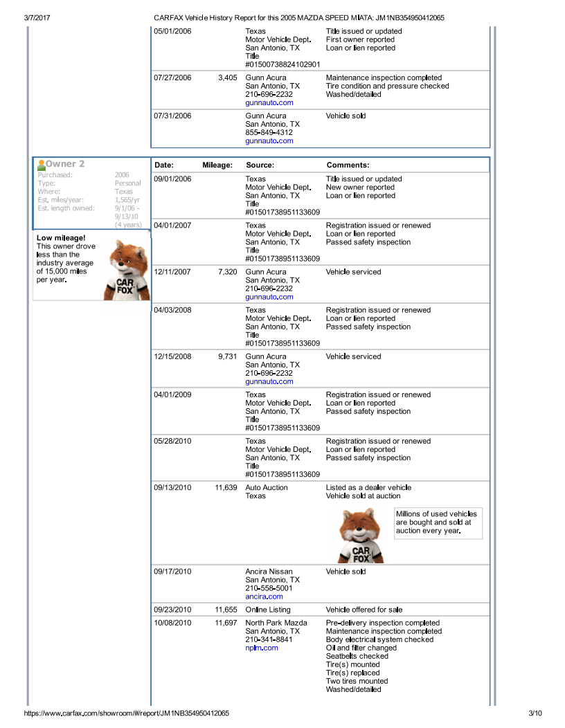Click 'Ancira Nissan' source name
565x728 pixels.
(269, 571)
